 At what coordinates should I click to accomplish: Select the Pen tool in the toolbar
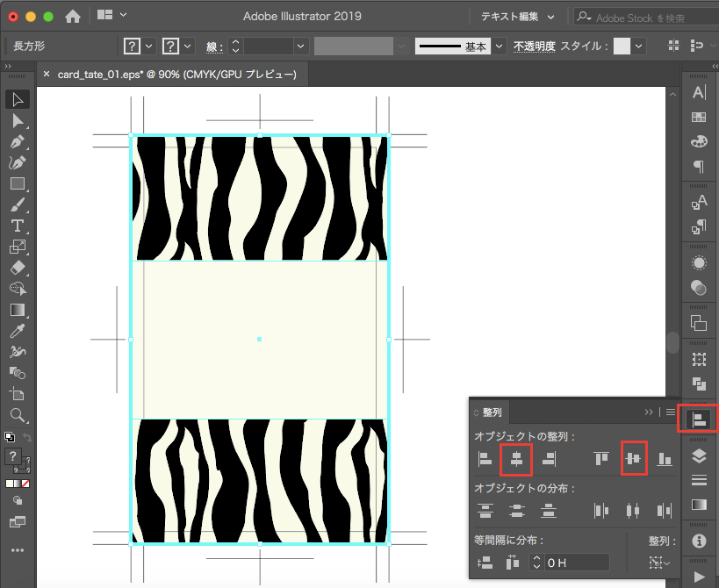tap(17, 141)
